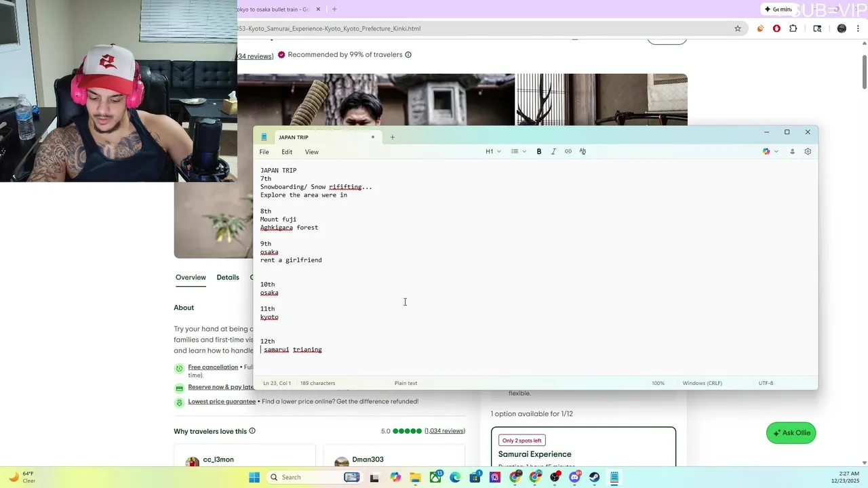Open Notepad settings gear

pos(808,152)
